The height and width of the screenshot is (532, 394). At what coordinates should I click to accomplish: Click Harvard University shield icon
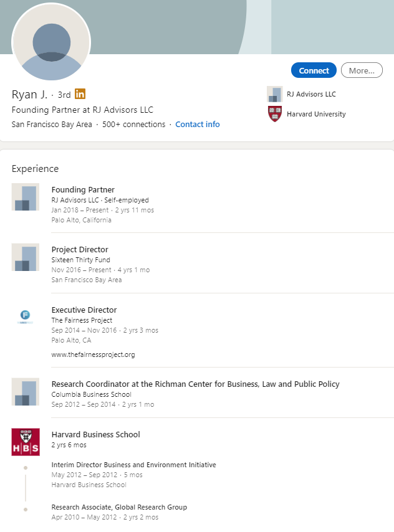275,114
